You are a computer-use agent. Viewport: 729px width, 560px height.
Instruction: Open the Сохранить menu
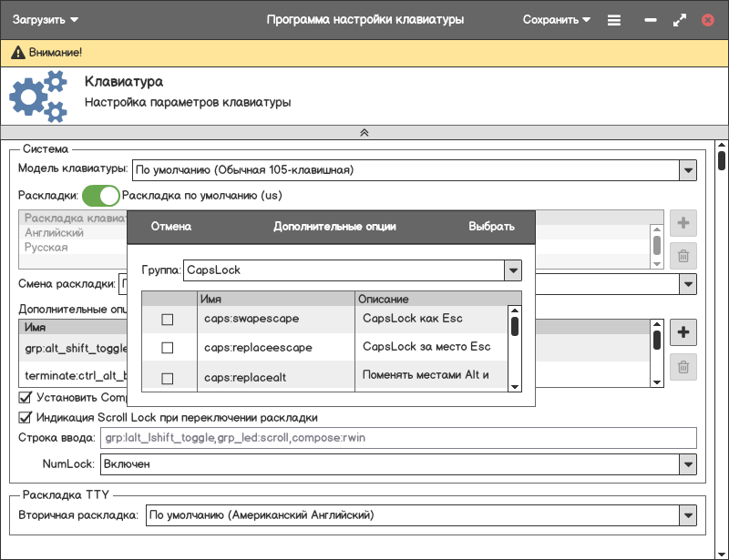pyautogui.click(x=556, y=20)
